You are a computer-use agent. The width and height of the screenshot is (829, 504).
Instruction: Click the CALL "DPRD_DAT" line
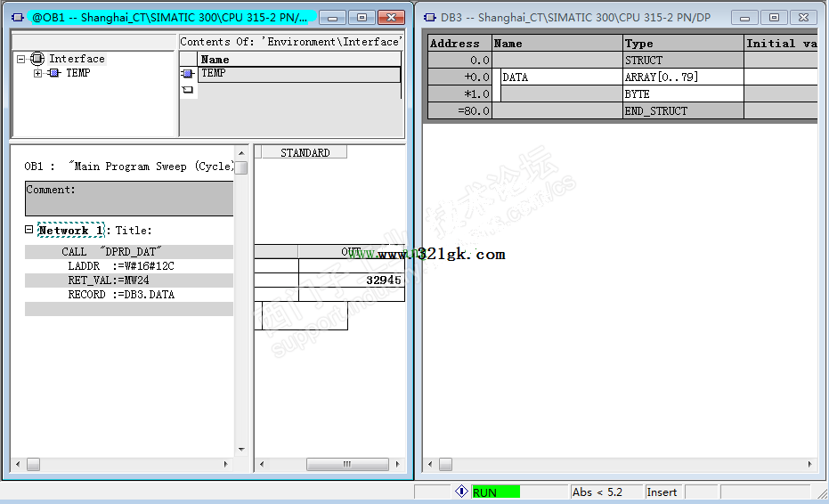click(129, 252)
